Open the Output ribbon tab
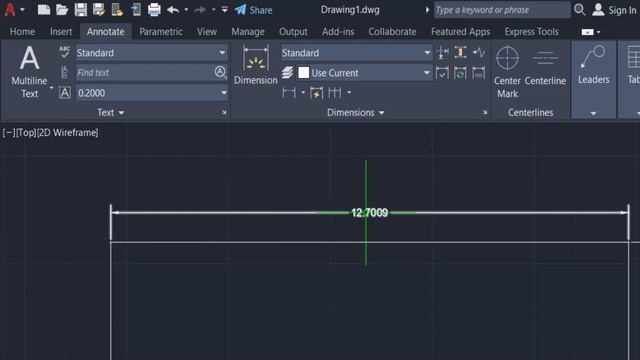This screenshot has width=640, height=360. pyautogui.click(x=293, y=31)
